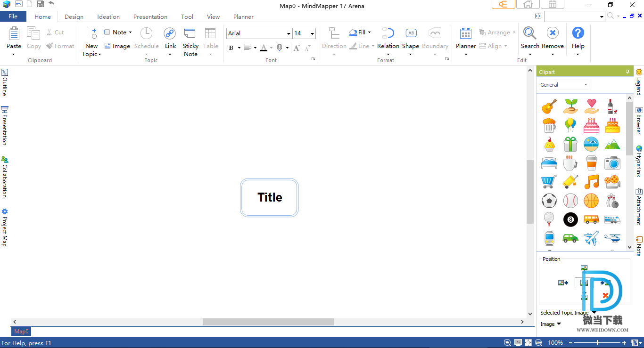Click the zoom slider in status bar
Screen dimensions: 644x348
coord(597,343)
